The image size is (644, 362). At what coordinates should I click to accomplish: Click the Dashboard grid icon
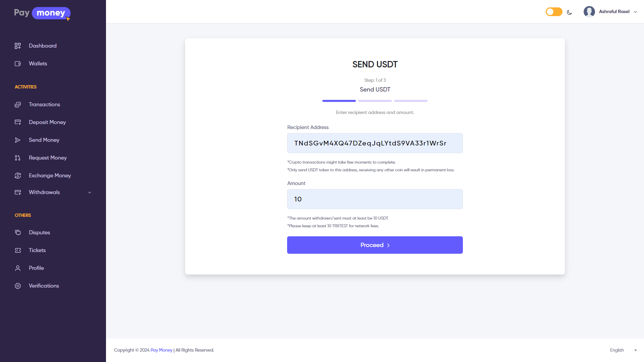[x=18, y=46]
